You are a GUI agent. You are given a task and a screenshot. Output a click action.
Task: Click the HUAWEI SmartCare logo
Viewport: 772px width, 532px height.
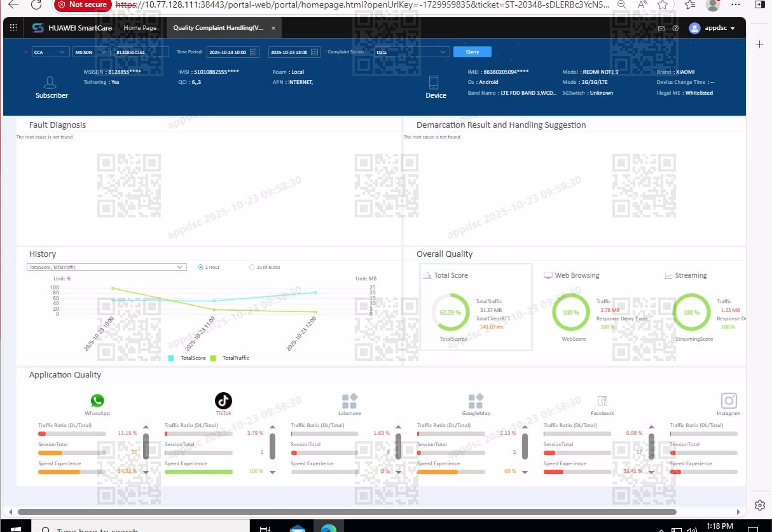click(72, 28)
